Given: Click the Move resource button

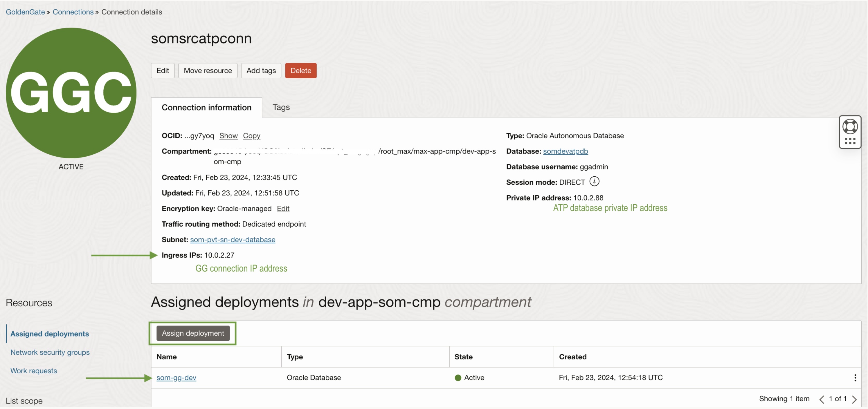Looking at the screenshot, I should (208, 70).
